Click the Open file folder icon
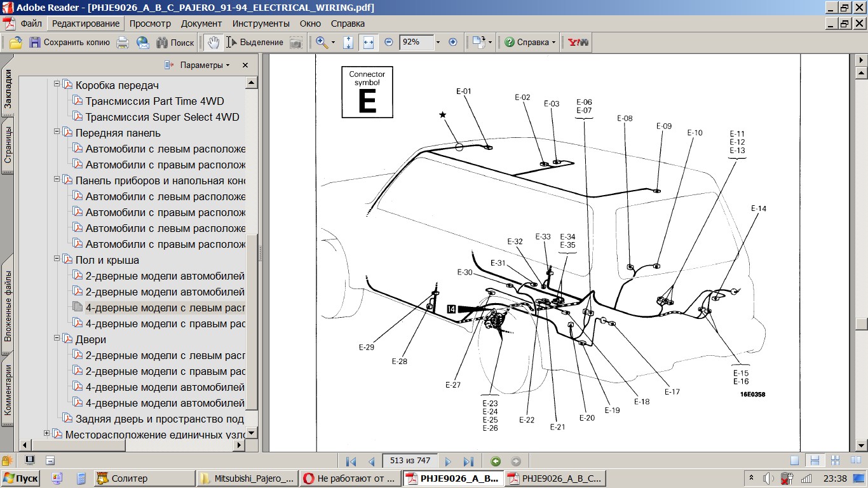Image resolution: width=868 pixels, height=488 pixels. pyautogui.click(x=16, y=43)
